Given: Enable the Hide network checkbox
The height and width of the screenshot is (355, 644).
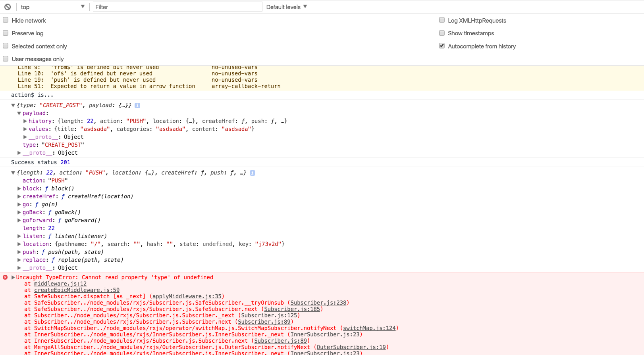Looking at the screenshot, I should click(6, 20).
